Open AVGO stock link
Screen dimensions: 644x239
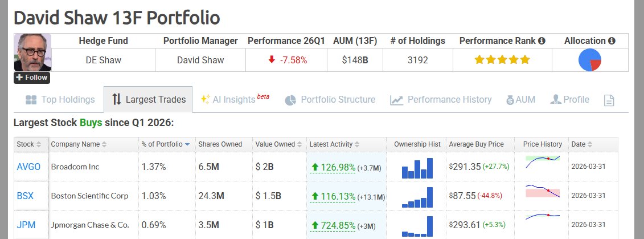[28, 167]
